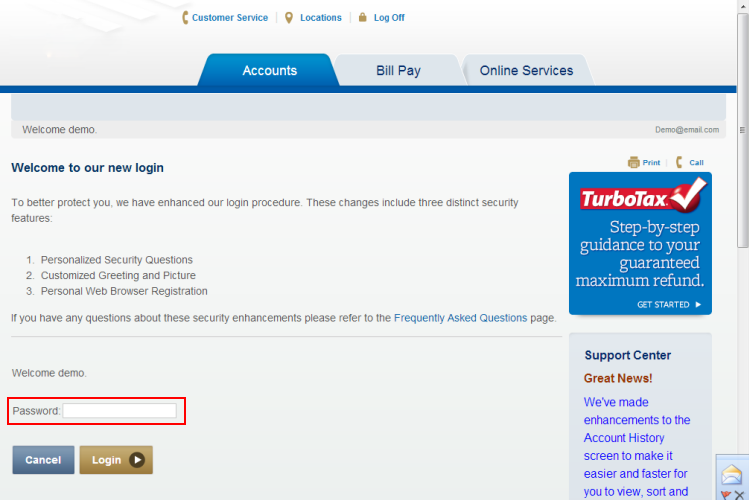Open the Online Services tab
This screenshot has width=749, height=500.
(526, 71)
